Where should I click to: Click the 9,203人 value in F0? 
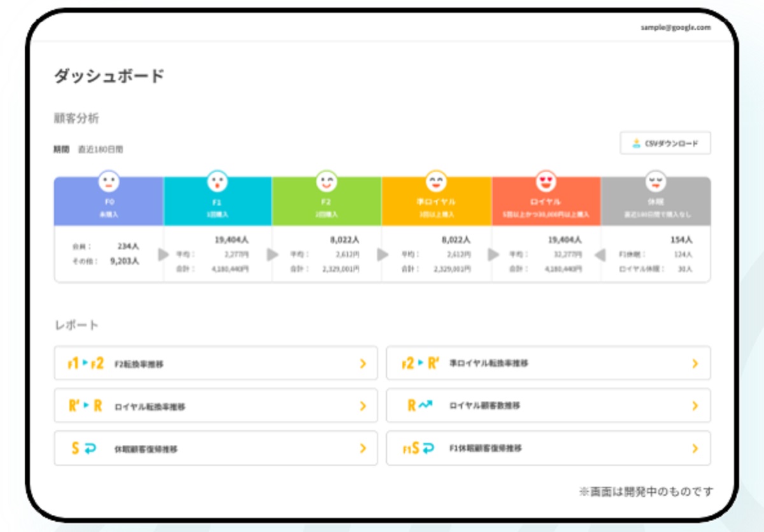pyautogui.click(x=125, y=261)
